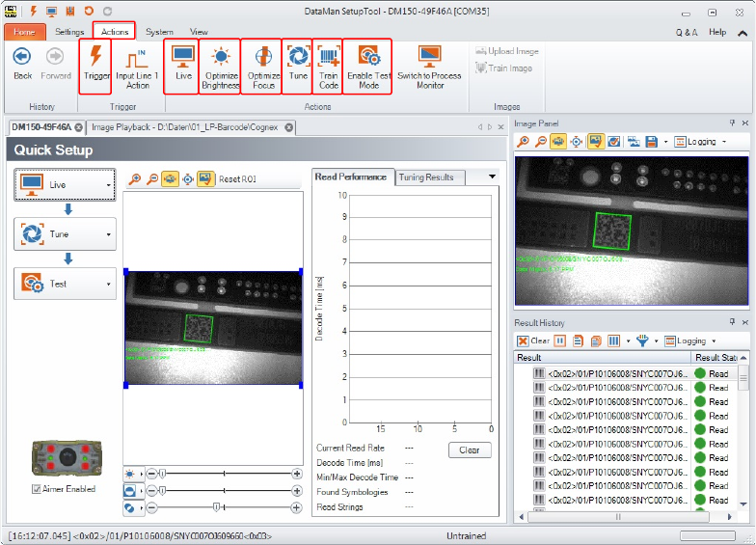The height and width of the screenshot is (545, 756).
Task: Click the filter funnel icon in Result History
Action: (642, 341)
